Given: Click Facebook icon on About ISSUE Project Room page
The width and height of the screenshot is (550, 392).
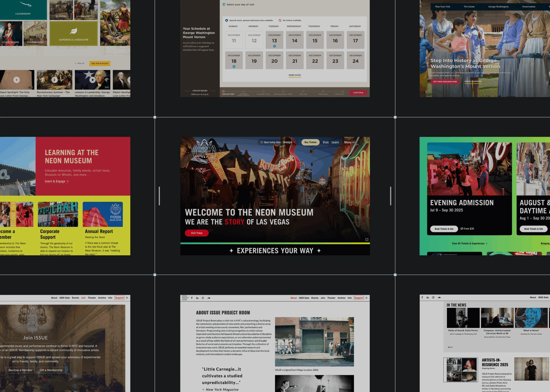Looking at the screenshot, I should click(192, 298).
